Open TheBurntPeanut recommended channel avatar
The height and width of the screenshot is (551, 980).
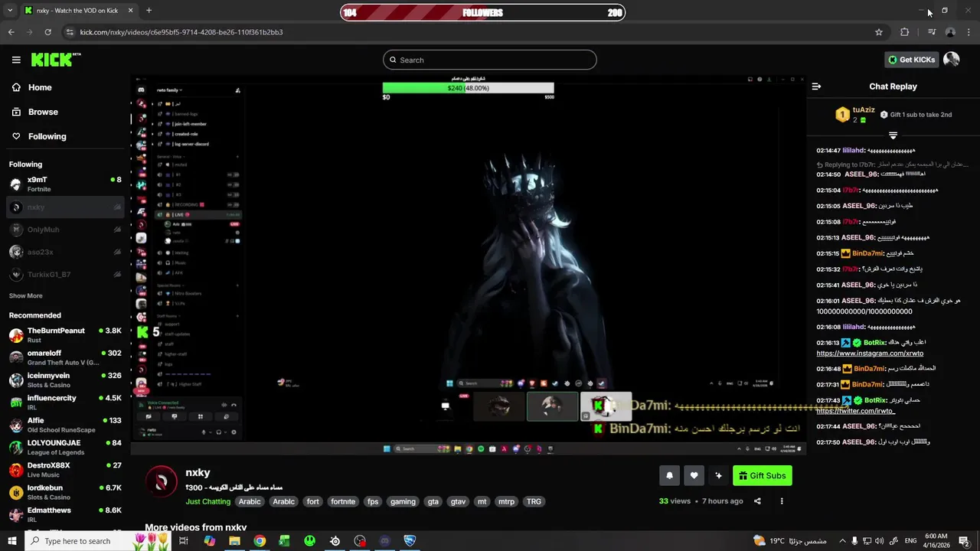[15, 335]
